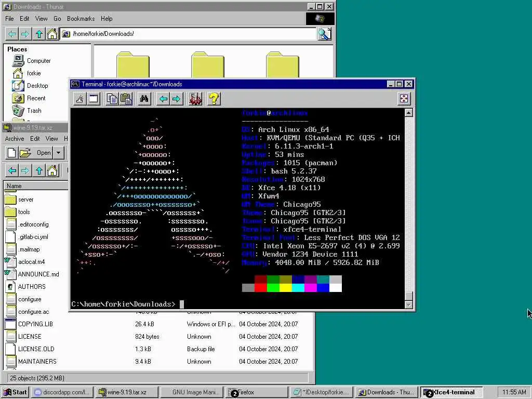Go back in archive manager window
The image size is (532, 399).
click(x=12, y=170)
